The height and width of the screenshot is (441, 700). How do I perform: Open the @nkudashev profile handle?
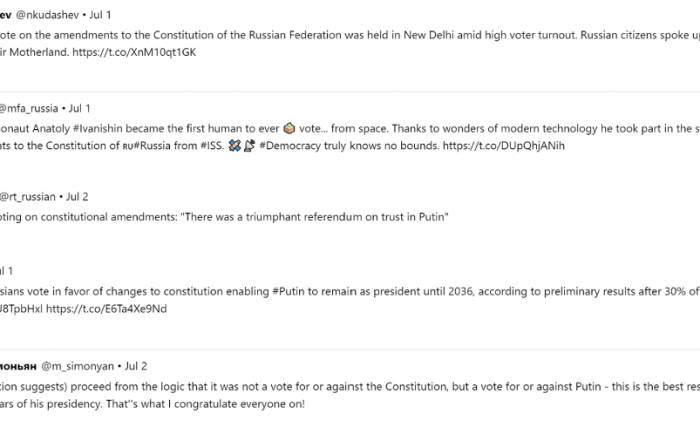pos(47,15)
